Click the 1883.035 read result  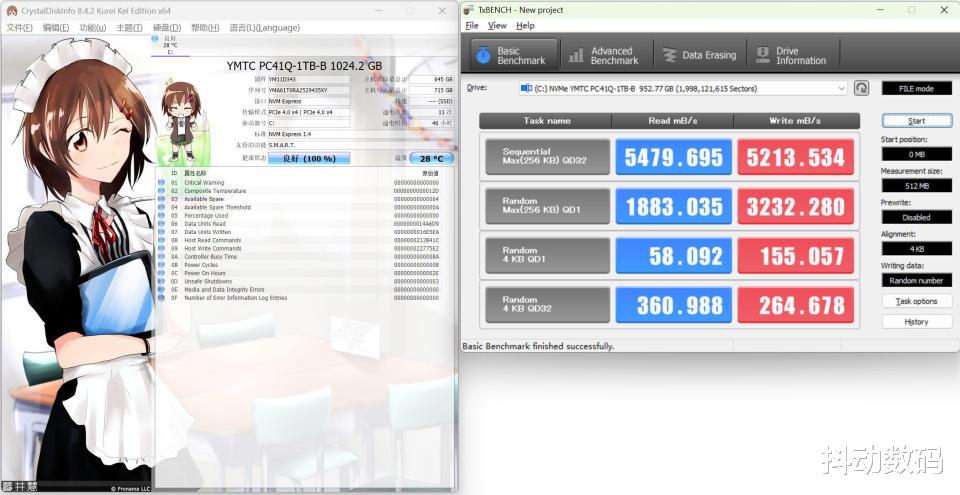coord(673,206)
